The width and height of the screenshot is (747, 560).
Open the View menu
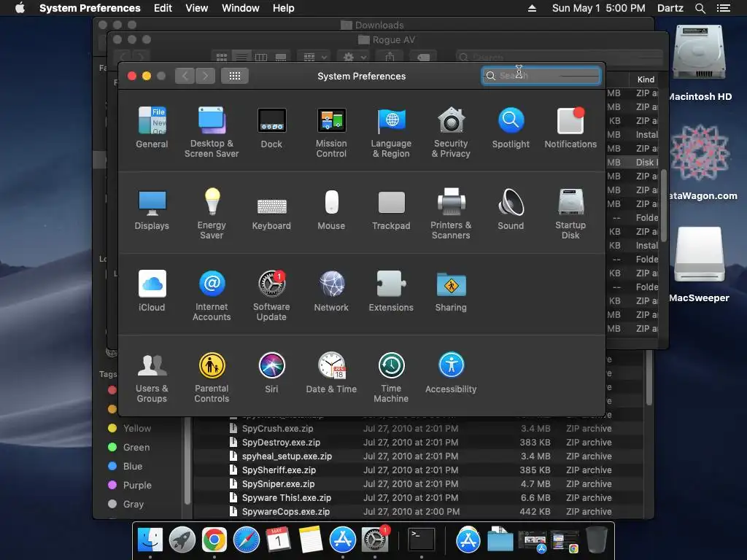pyautogui.click(x=197, y=8)
